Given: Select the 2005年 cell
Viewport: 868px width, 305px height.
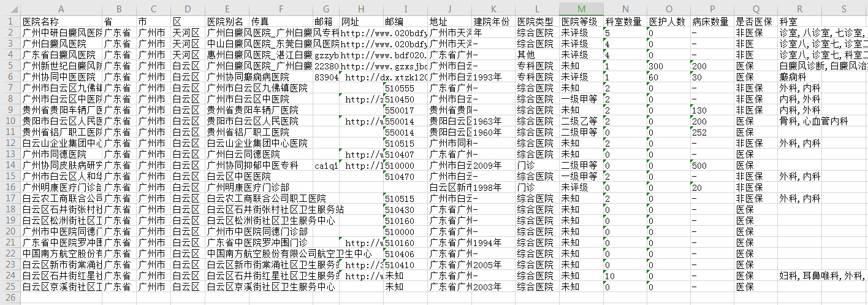Looking at the screenshot, I should [493, 264].
